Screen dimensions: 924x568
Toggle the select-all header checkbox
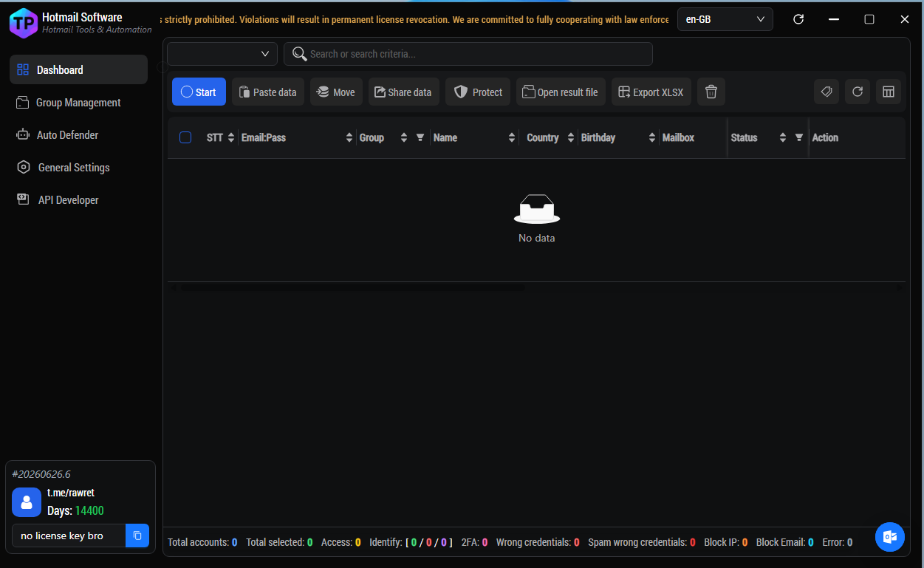(x=185, y=137)
